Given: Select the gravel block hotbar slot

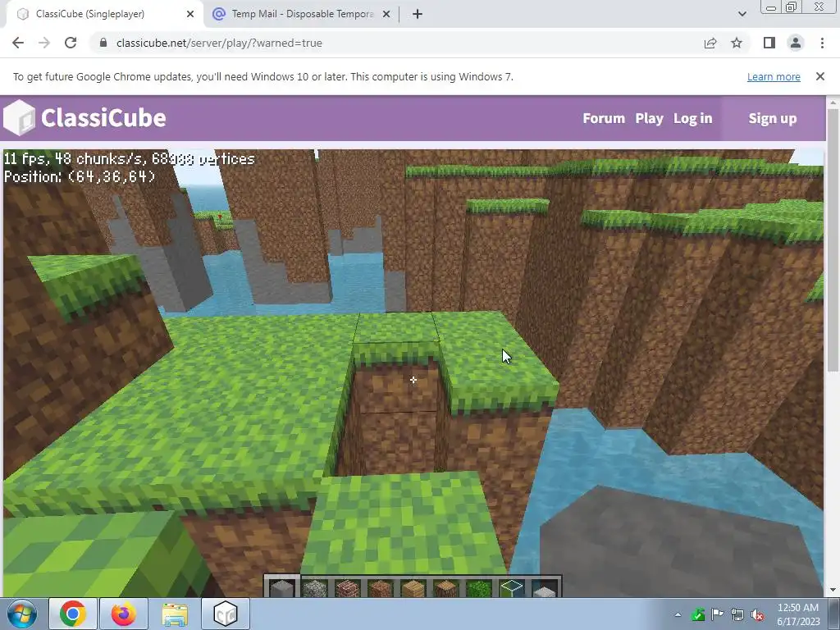Looking at the screenshot, I should (314, 588).
